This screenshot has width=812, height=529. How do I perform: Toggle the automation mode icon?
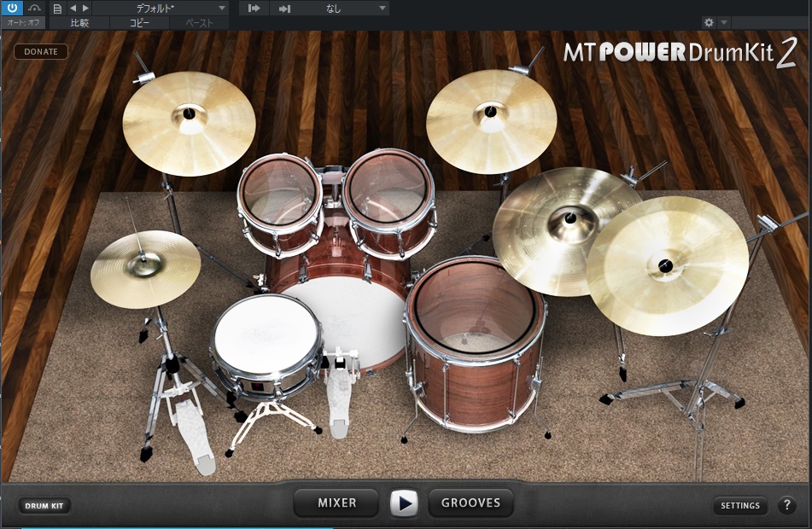click(x=35, y=8)
